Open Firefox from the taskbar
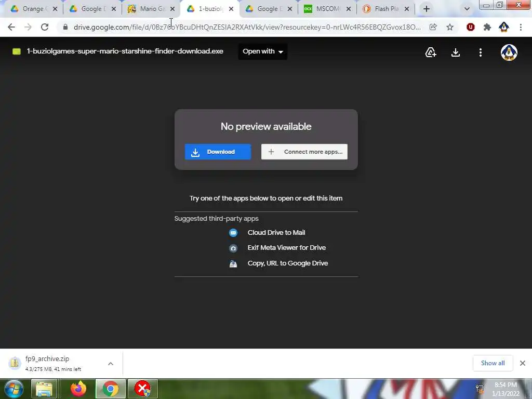532x399 pixels. [78, 389]
